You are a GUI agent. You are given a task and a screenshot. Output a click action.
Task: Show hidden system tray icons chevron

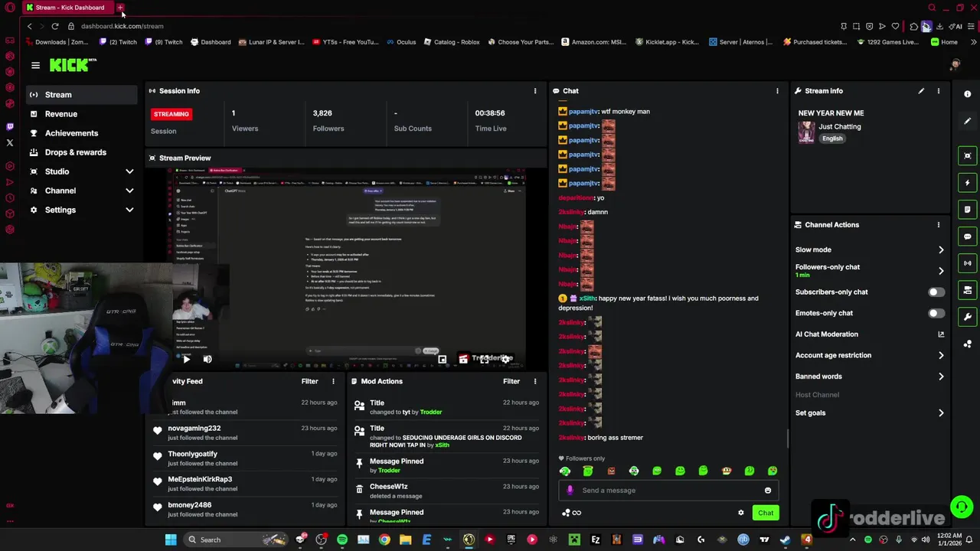click(852, 540)
